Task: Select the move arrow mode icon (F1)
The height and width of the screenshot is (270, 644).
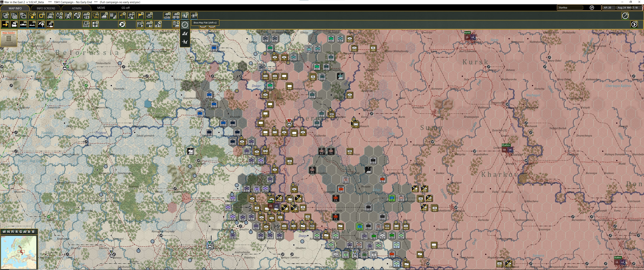Action: [x=5, y=24]
